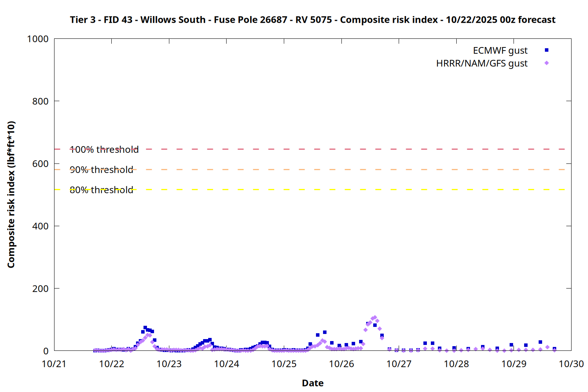Select the 10/22 date tick label
The height and width of the screenshot is (392, 588).
(111, 364)
